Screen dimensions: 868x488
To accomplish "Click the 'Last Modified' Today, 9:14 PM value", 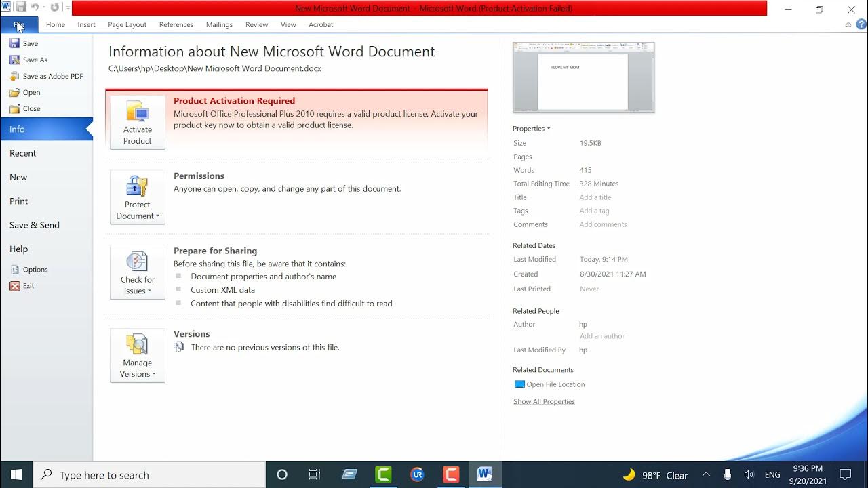I will (604, 260).
